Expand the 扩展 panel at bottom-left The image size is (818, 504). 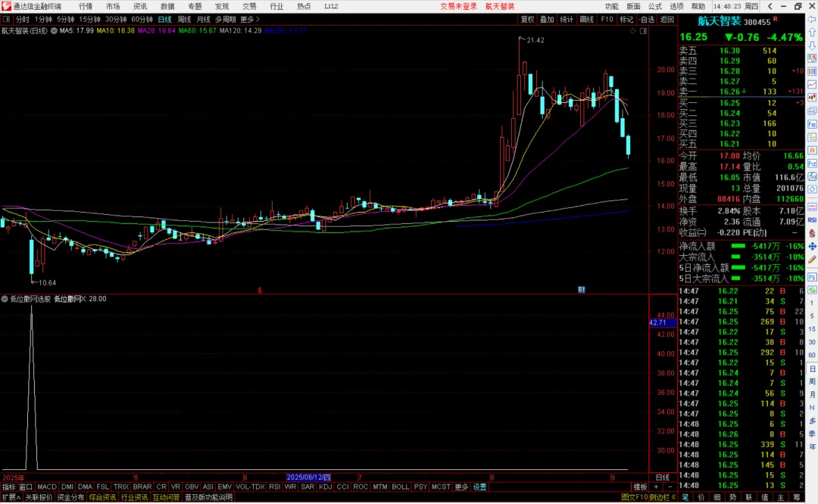pos(11,497)
